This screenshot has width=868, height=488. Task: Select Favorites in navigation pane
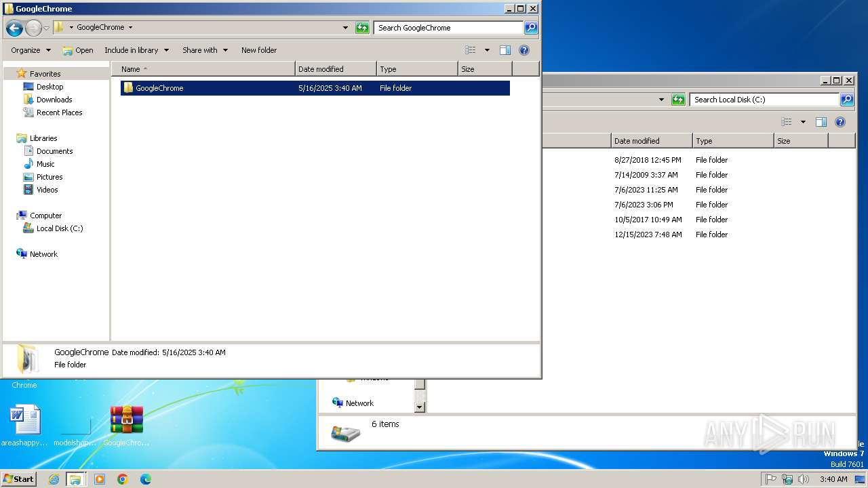(45, 74)
